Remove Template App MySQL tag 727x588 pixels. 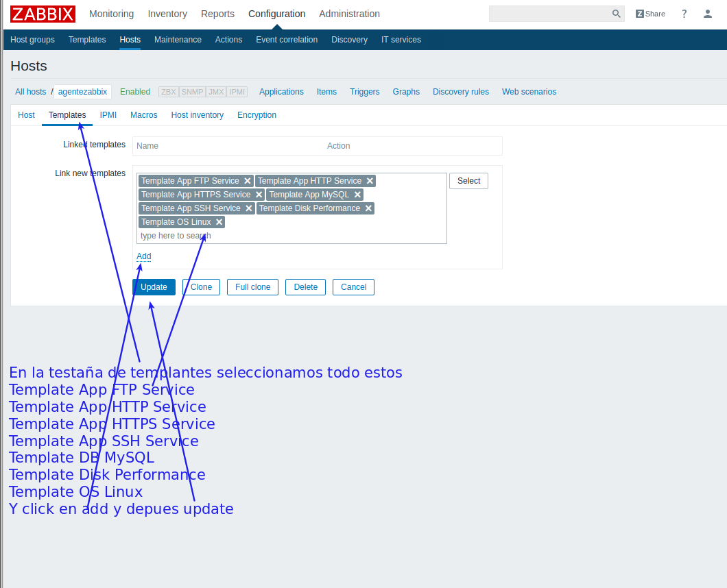[357, 195]
